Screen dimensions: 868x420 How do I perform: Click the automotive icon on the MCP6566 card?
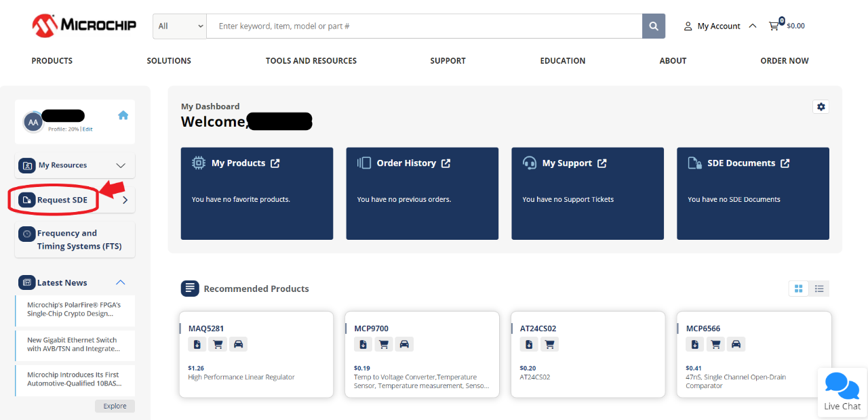coord(736,344)
